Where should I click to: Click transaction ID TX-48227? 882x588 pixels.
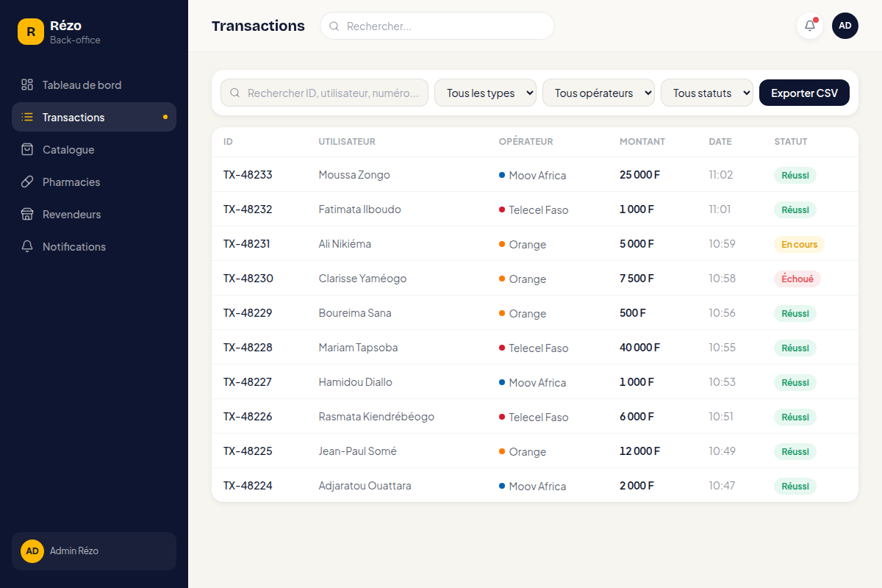(x=248, y=382)
